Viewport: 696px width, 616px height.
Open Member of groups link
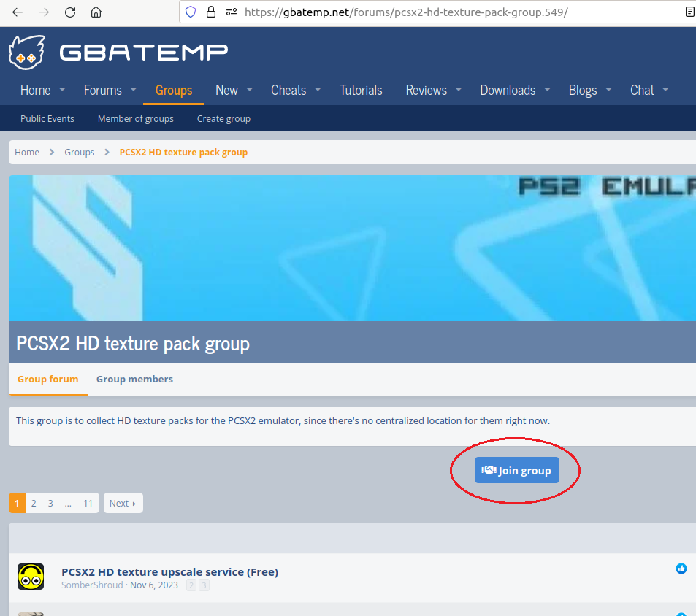coord(135,118)
